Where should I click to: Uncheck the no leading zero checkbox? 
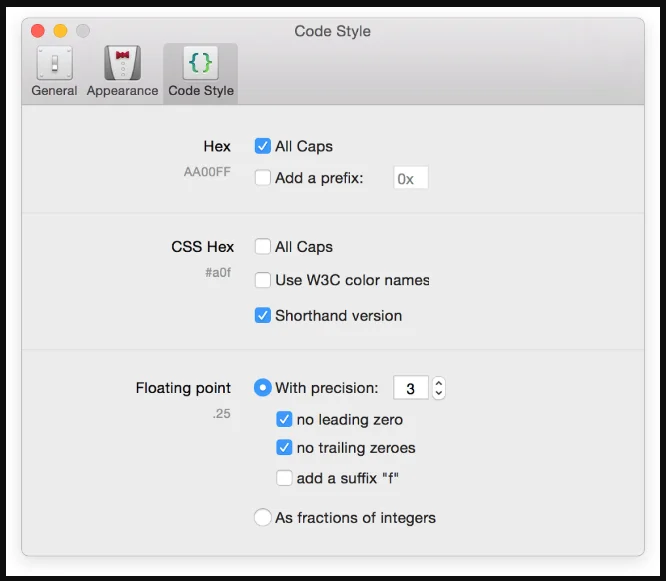(284, 419)
